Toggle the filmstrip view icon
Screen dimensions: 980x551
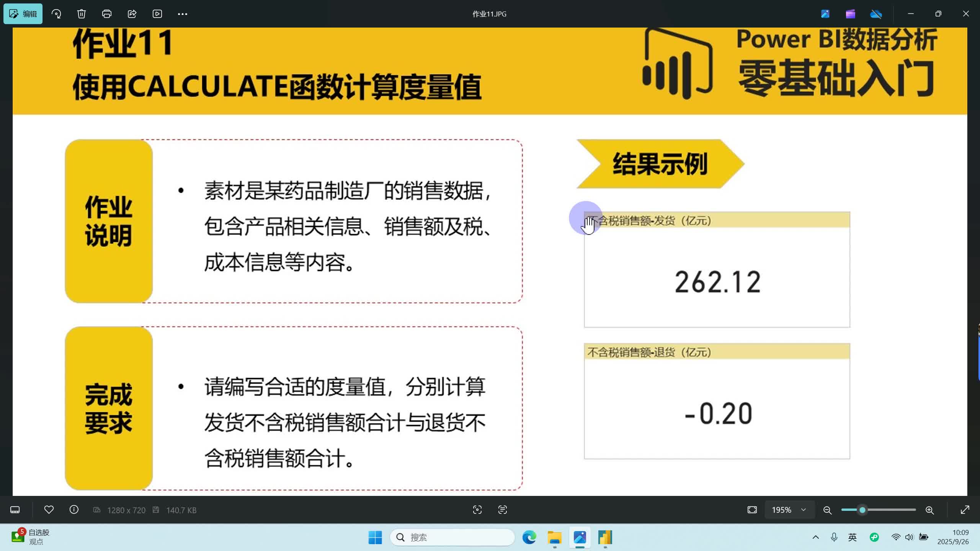15,510
